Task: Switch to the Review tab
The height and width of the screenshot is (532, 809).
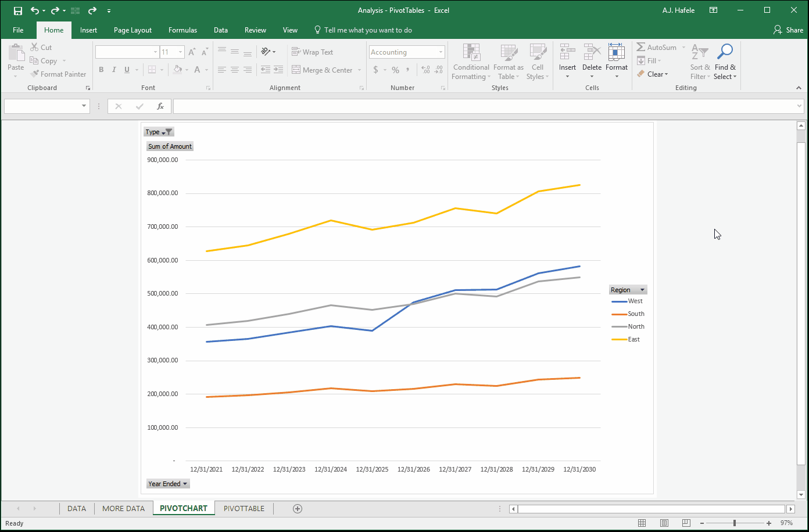Action: point(255,30)
